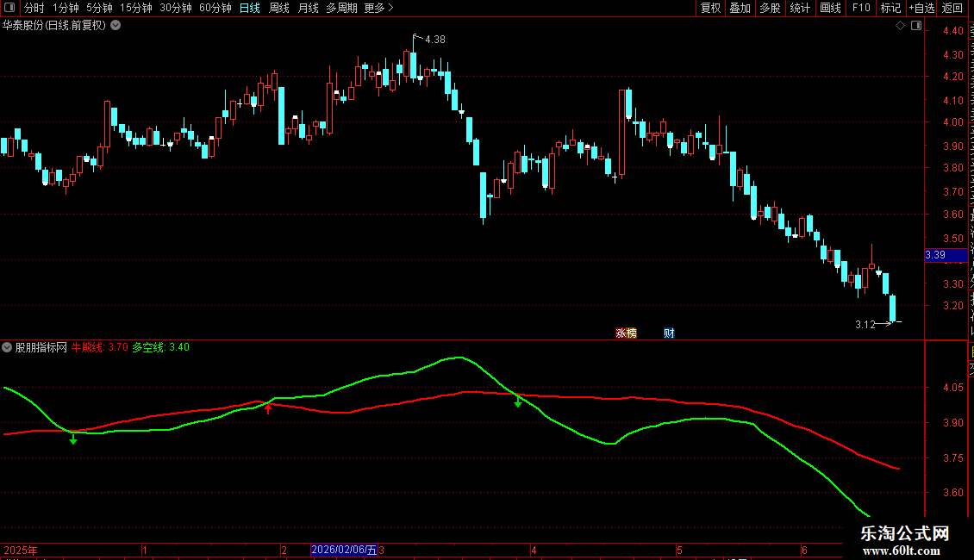
Task: Expand the 股朋指标网 indicator menu arrow
Action: 7,347
